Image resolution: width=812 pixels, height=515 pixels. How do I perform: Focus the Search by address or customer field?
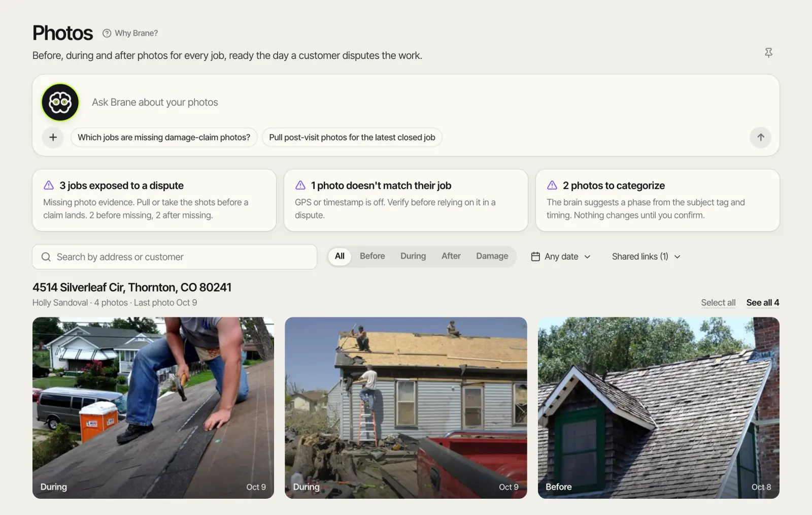click(175, 257)
